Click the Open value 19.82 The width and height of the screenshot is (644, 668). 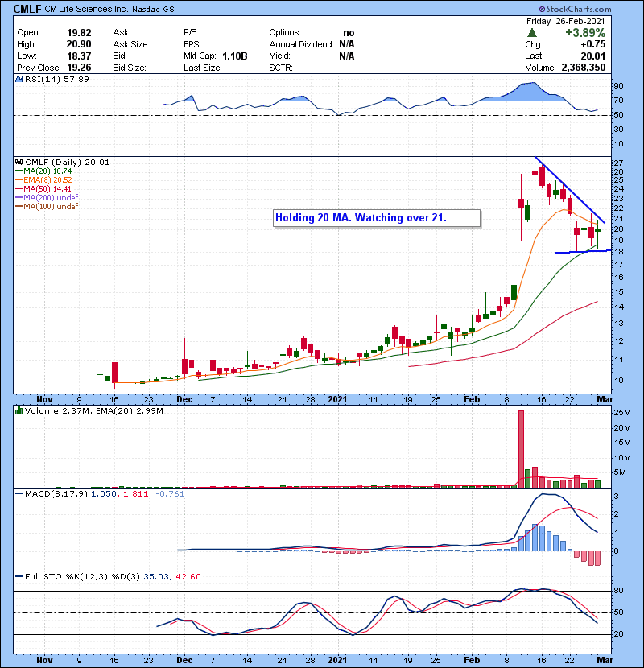click(79, 33)
